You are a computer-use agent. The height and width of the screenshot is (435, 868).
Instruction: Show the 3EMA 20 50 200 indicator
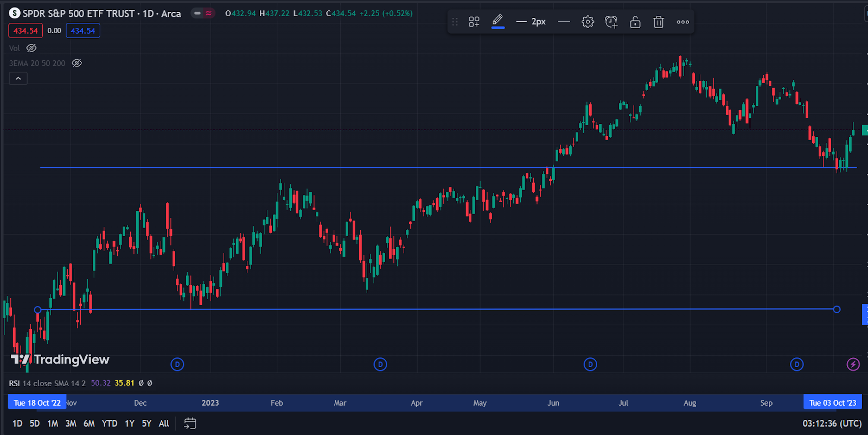click(77, 63)
